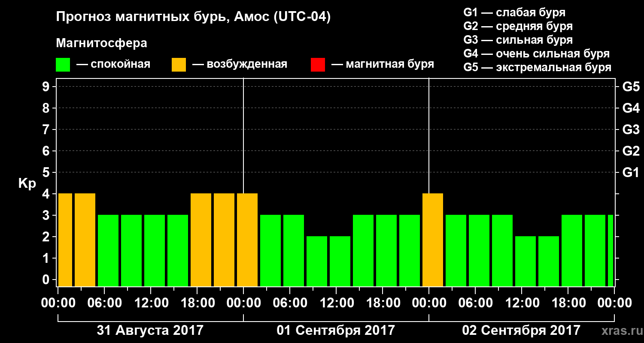The width and height of the screenshot is (644, 343).
Task: Click the '18:00' time label for 02 Сентября
Action: [x=568, y=303]
